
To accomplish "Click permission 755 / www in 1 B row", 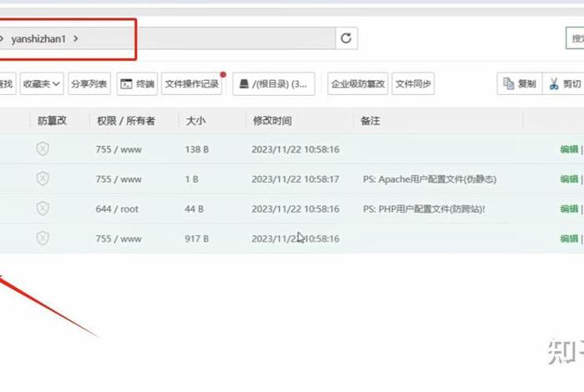I will (x=118, y=179).
